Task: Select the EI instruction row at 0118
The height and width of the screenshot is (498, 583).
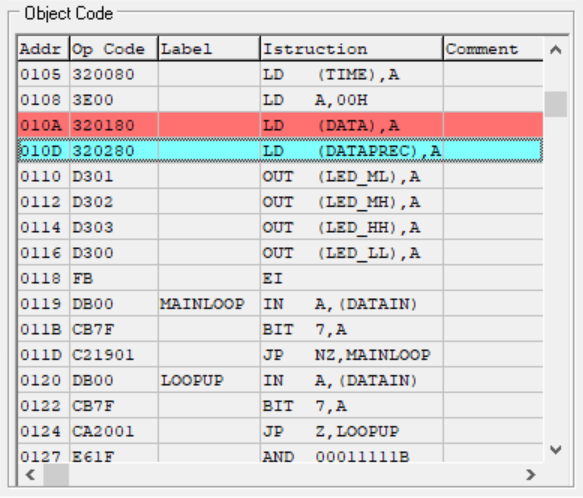Action: point(280,278)
